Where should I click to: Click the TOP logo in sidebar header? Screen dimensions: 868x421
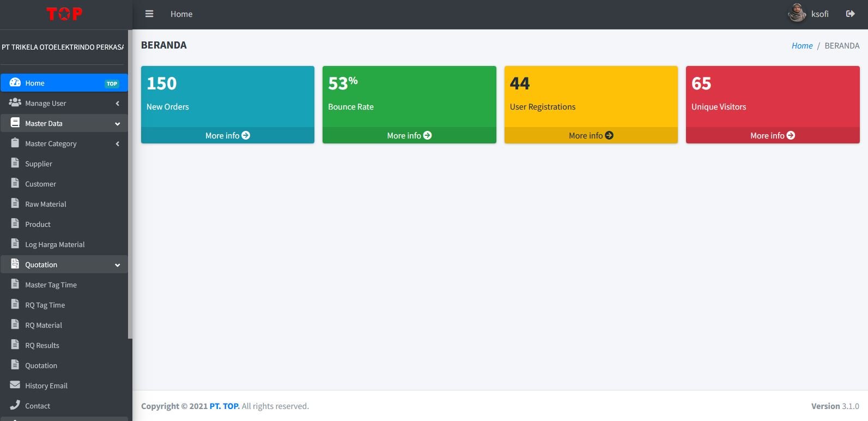pos(64,14)
